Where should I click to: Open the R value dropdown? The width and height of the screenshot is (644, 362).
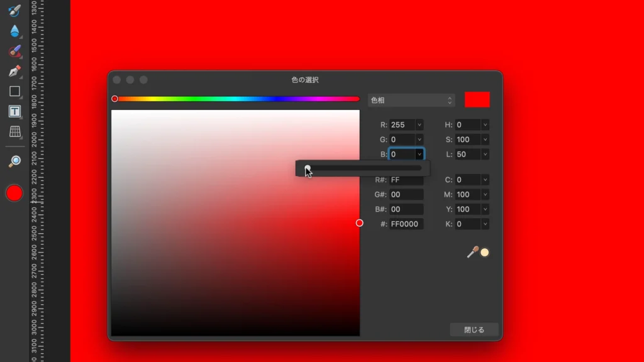(x=420, y=124)
